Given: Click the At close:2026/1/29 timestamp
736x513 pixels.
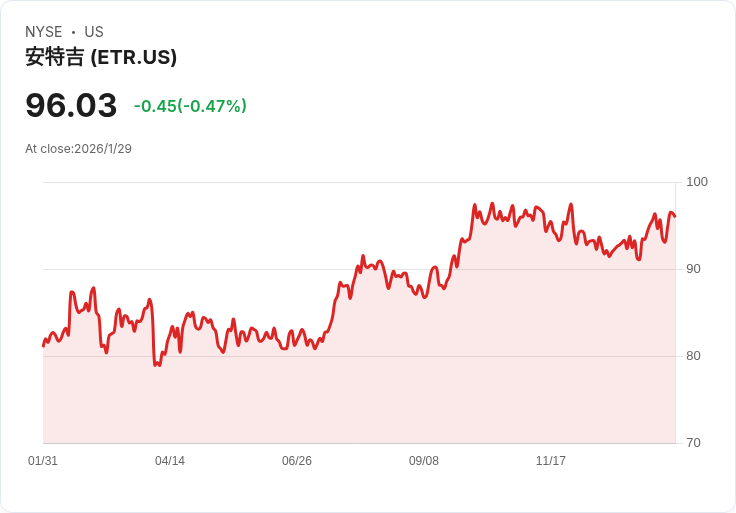Looking at the screenshot, I should tap(78, 149).
